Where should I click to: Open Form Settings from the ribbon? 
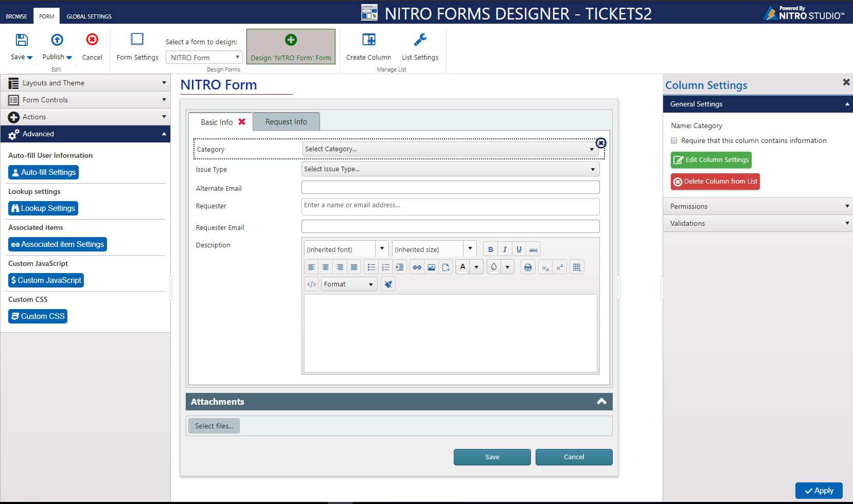(137, 47)
